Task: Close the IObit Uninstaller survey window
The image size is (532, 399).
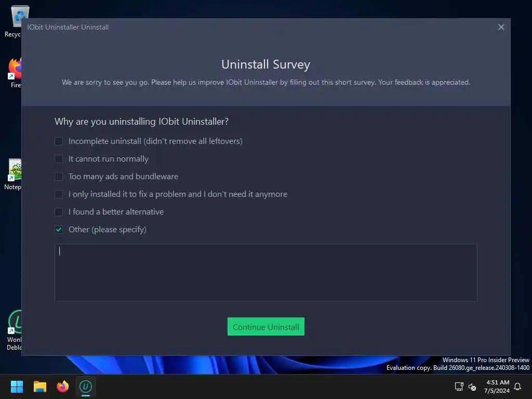Action: 501,27
